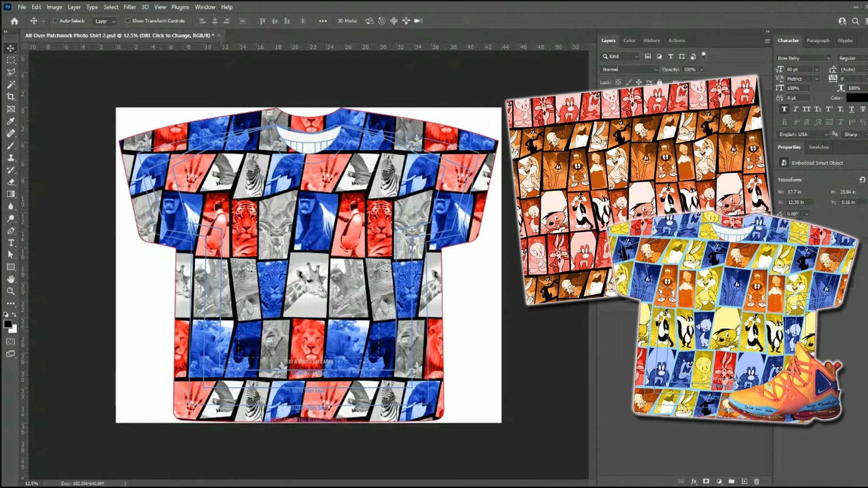Image resolution: width=868 pixels, height=488 pixels.
Task: Open the Filter menu
Action: tap(130, 7)
